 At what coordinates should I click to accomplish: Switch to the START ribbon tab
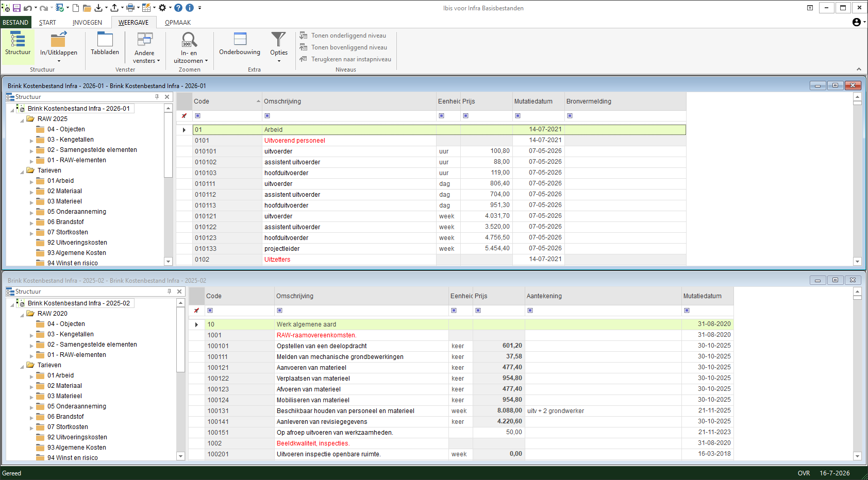(x=47, y=22)
